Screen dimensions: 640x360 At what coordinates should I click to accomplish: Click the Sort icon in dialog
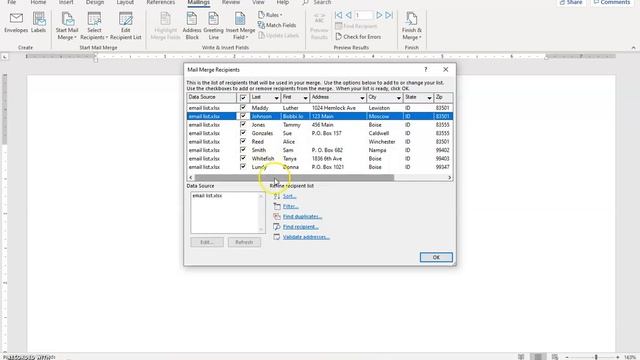(277, 196)
